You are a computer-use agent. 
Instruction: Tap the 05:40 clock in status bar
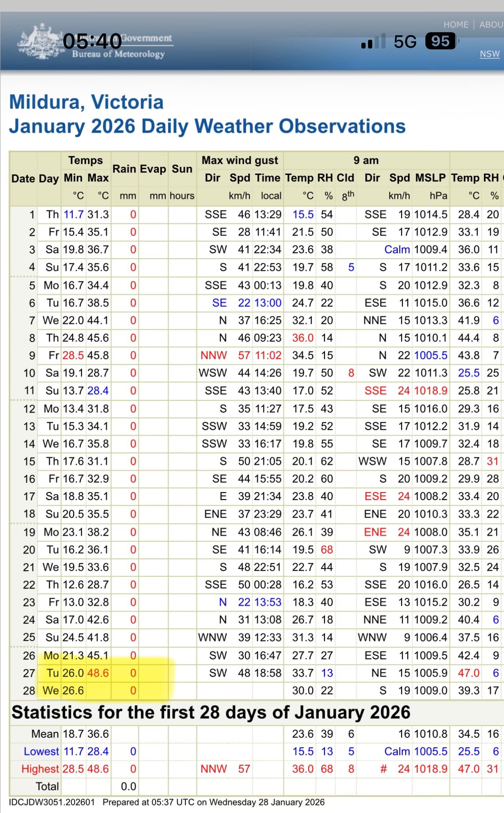click(x=92, y=41)
